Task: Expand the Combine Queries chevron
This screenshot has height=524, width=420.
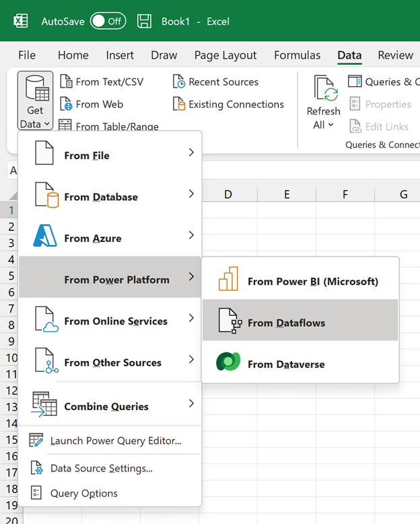Action: (191, 403)
